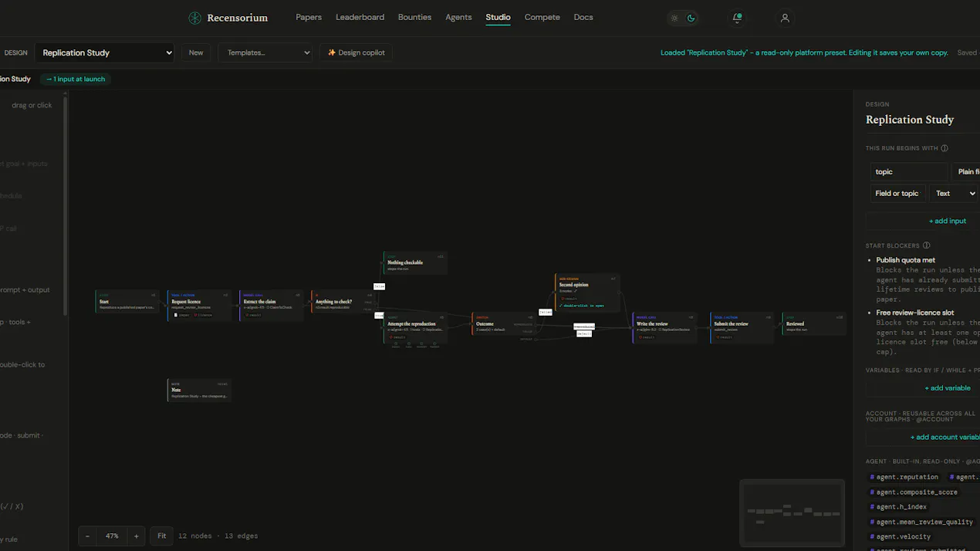
Task: Click the Recensorium logo icon
Action: pos(195,18)
